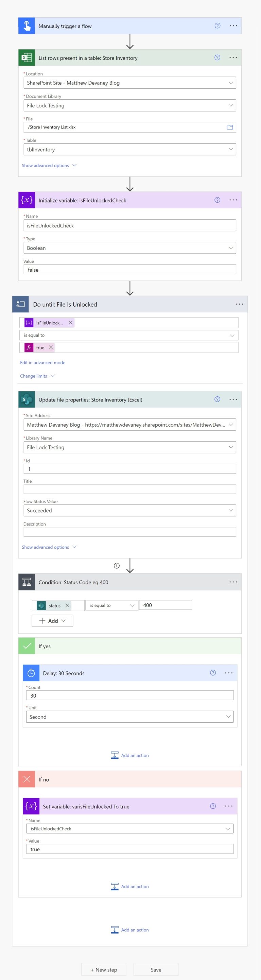Click the Manually trigger a flow hand icon
Image resolution: width=261 pixels, height=980 pixels.
pos(27,25)
